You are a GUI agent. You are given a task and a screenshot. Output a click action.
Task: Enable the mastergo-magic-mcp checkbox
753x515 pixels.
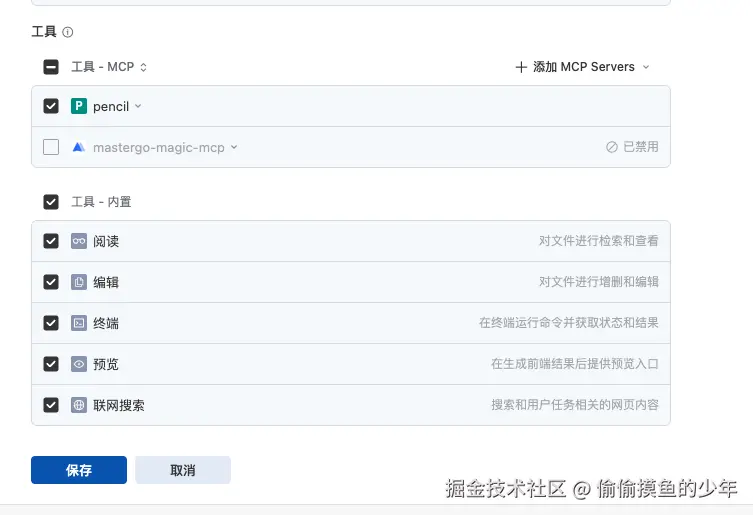51,147
